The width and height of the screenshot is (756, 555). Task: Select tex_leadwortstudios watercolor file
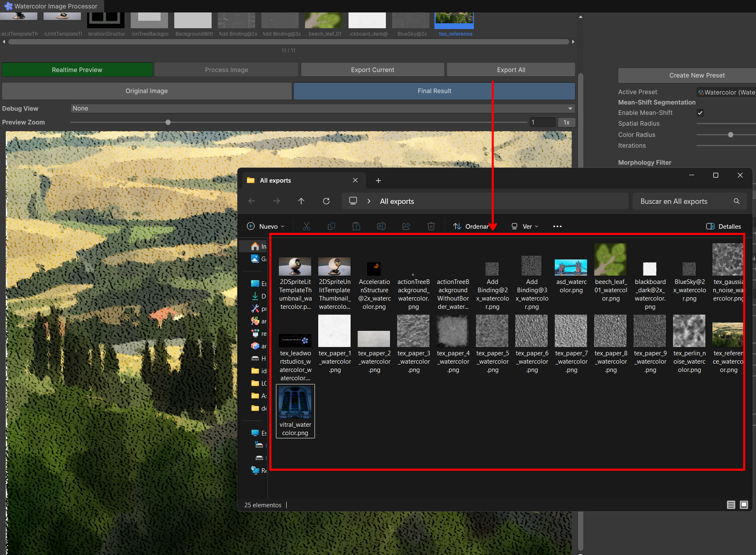click(295, 357)
